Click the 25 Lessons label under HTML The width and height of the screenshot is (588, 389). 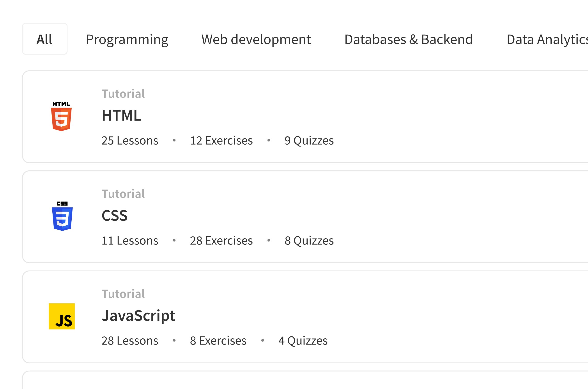click(130, 140)
